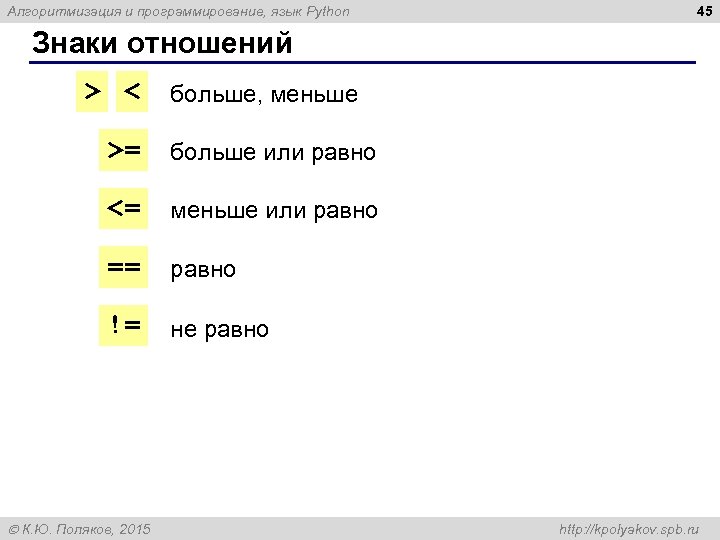Viewport: 720px width, 540px height.
Task: Click the less-than symbol box
Action: click(132, 91)
